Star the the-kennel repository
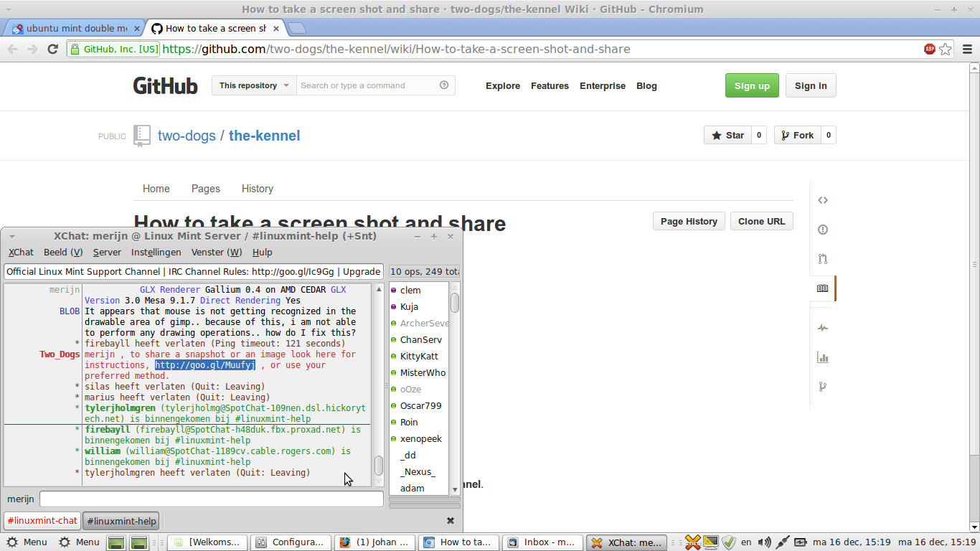 (x=727, y=135)
